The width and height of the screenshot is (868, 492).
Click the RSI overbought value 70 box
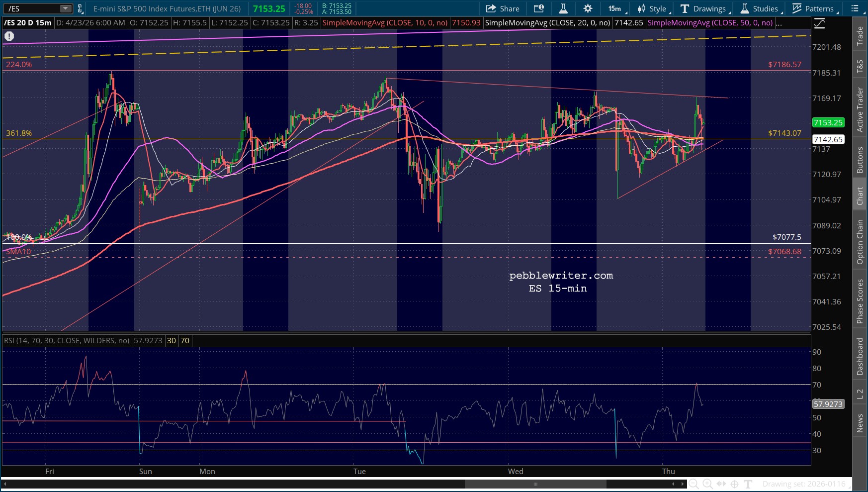pyautogui.click(x=185, y=341)
